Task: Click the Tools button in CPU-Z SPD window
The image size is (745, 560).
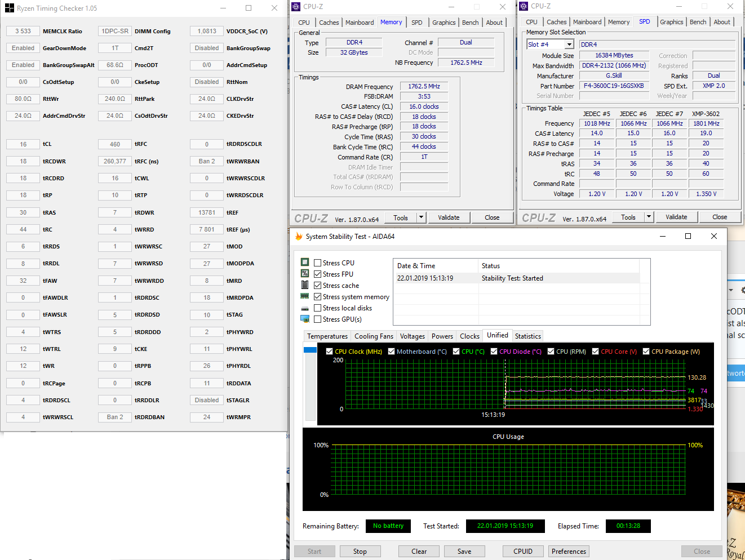Action: (628, 217)
